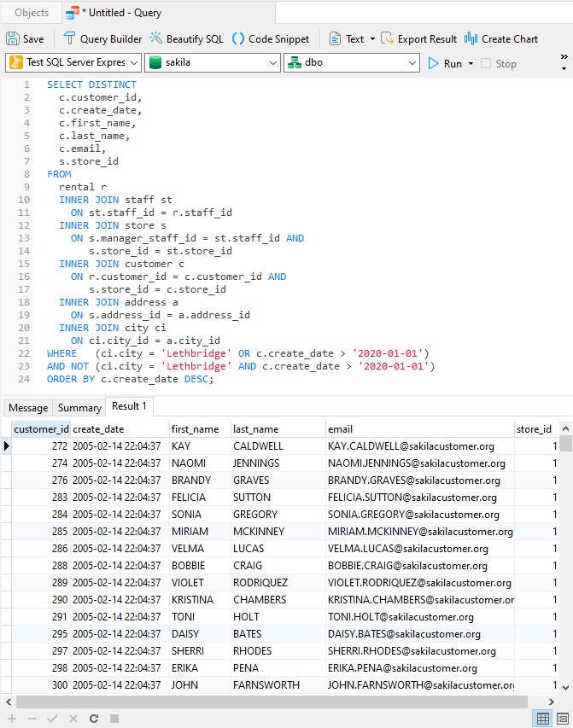This screenshot has height=728, width=573.
Task: Open the connection dropdown Test SQL Server Express
Action: tap(73, 63)
